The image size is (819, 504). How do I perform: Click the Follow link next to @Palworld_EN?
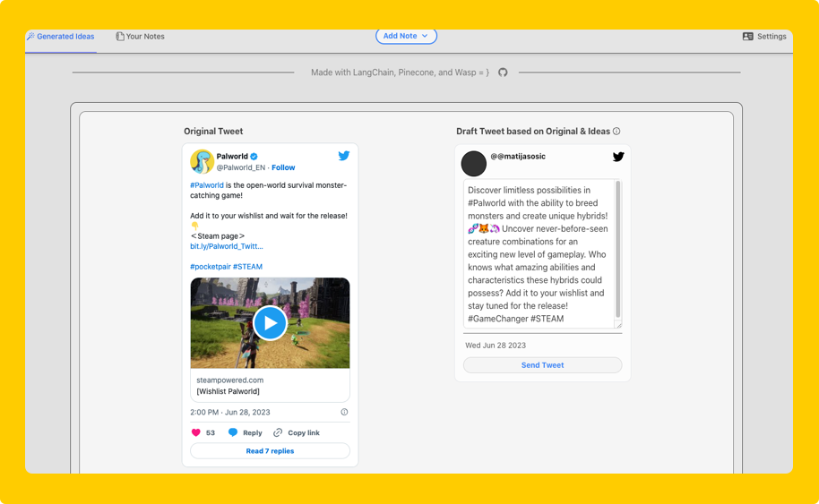283,167
